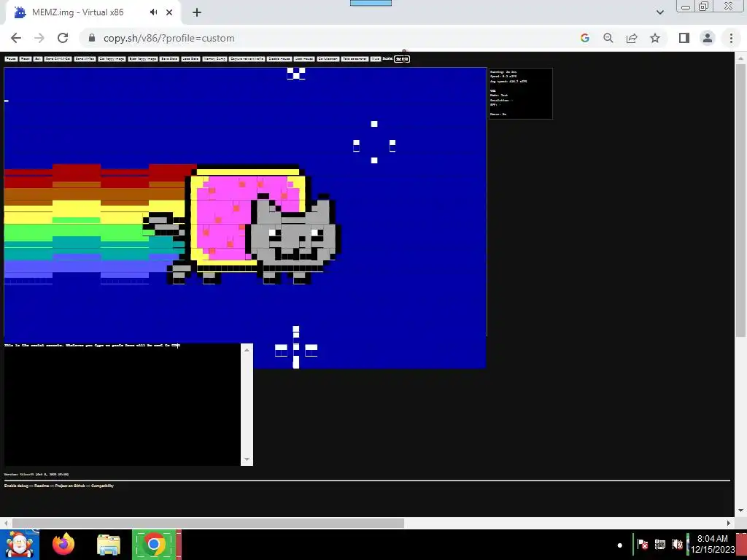Click Save State in emulator toolbar
Viewport: 747px width, 560px height.
(x=169, y=59)
